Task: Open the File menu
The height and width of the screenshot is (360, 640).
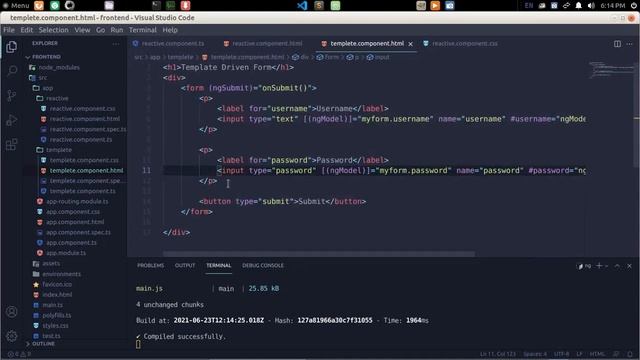Action: 9,30
